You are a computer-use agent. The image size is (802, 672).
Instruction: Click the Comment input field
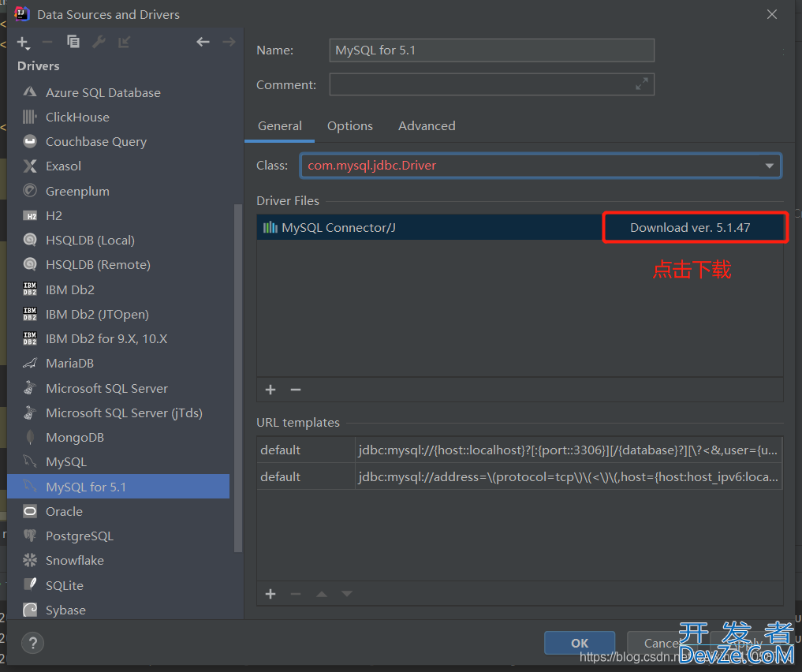pyautogui.click(x=491, y=84)
